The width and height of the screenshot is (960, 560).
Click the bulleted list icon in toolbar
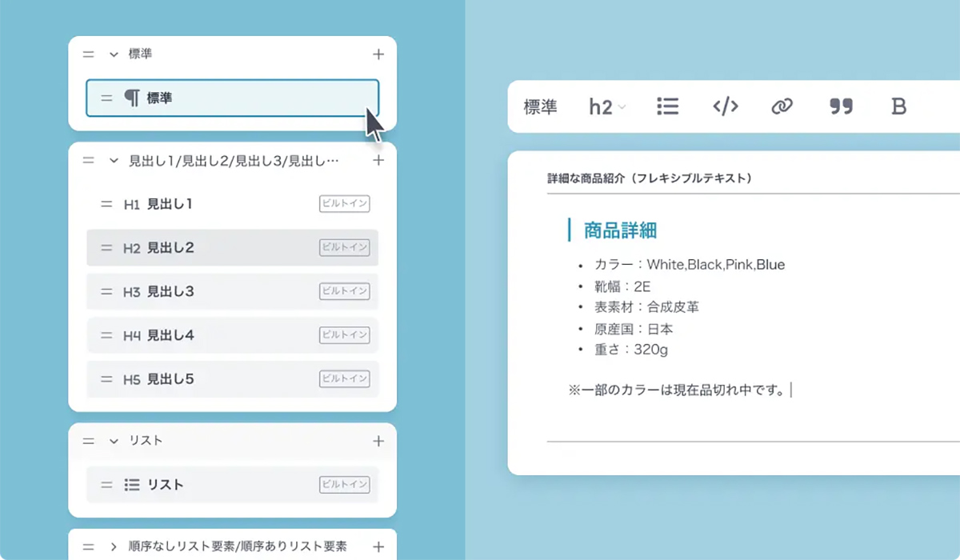tap(667, 106)
